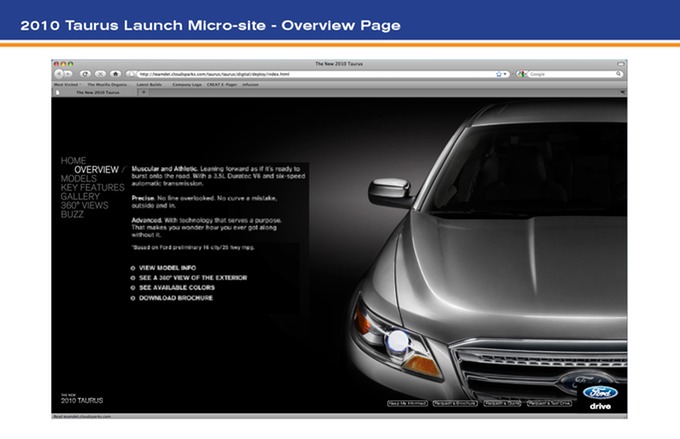Viewport: 680px width, 439px height.
Task: Open the list all tabs arrow
Action: pos(622,92)
